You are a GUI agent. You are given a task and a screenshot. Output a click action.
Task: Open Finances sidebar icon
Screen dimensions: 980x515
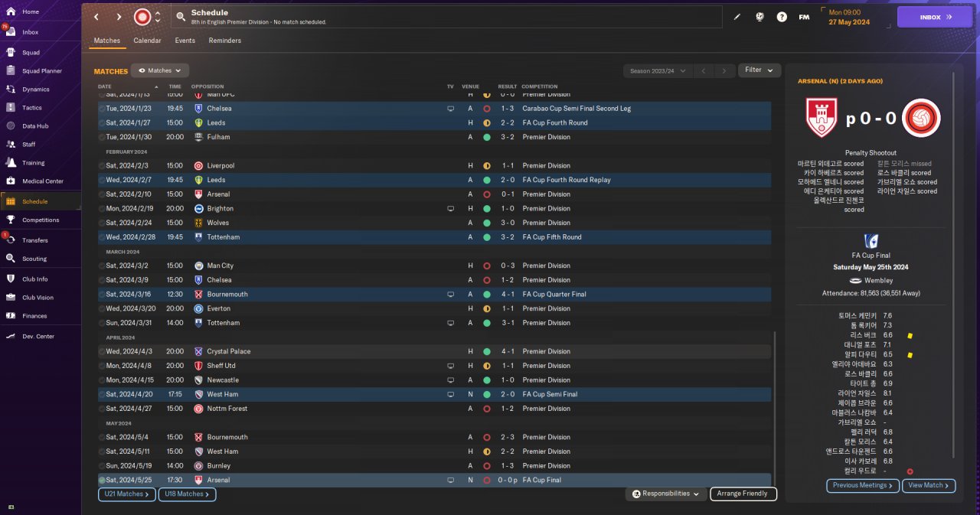[x=11, y=316]
